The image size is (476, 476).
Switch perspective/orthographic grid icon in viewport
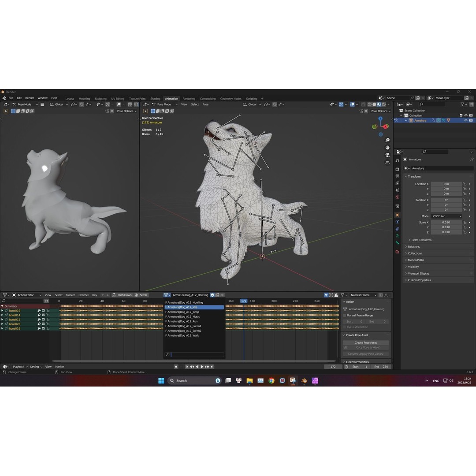pos(387,163)
